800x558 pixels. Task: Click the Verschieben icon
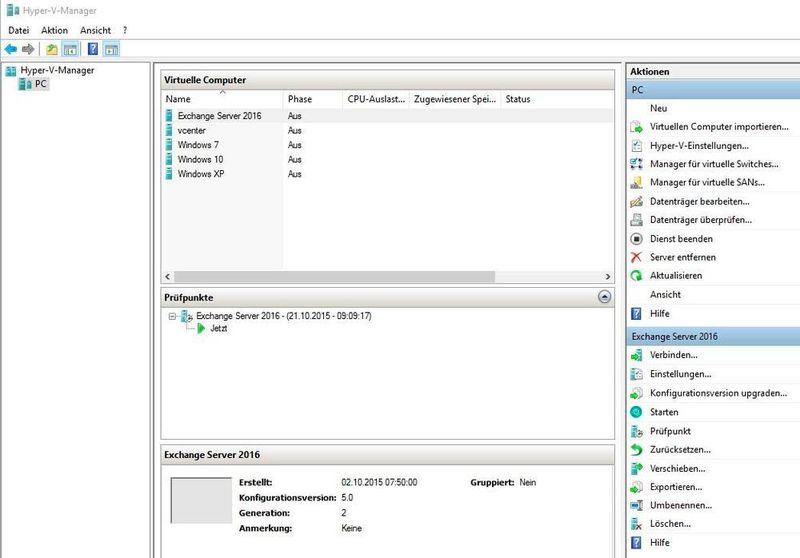pyautogui.click(x=636, y=468)
